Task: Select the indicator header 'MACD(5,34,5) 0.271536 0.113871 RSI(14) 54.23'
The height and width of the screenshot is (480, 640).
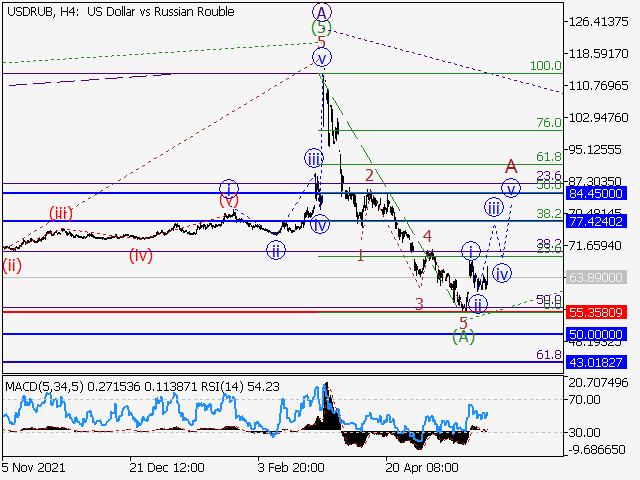Action: coord(142,386)
